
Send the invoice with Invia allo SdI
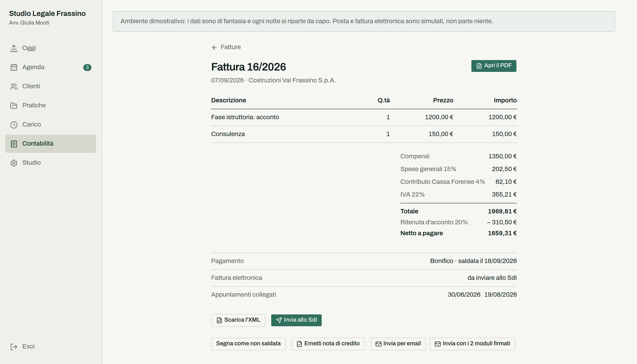coord(296,320)
